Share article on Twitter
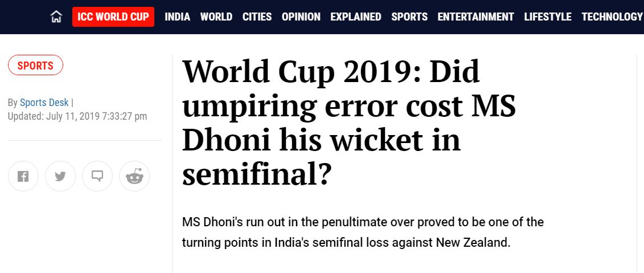 [x=60, y=176]
